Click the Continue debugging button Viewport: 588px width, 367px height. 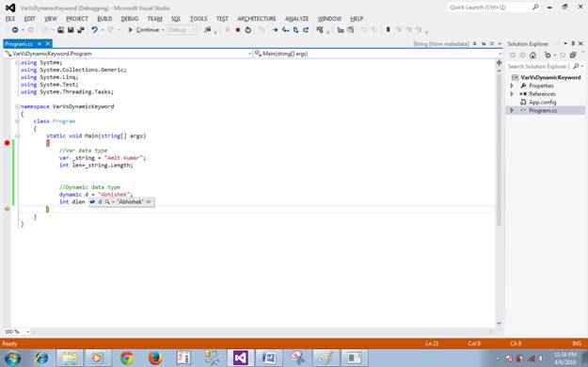(x=143, y=30)
